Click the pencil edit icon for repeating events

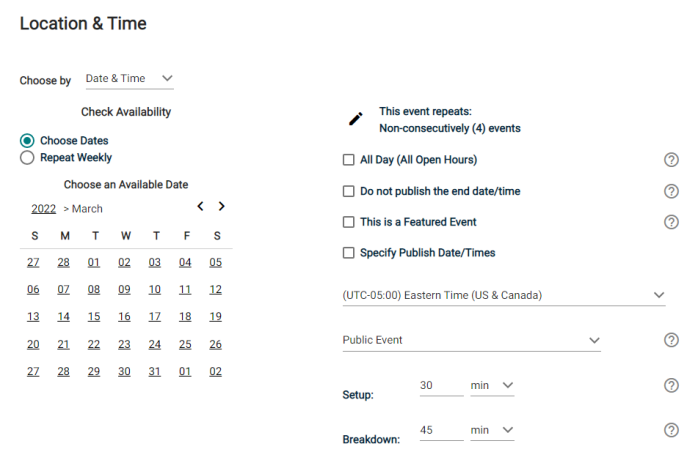(355, 119)
